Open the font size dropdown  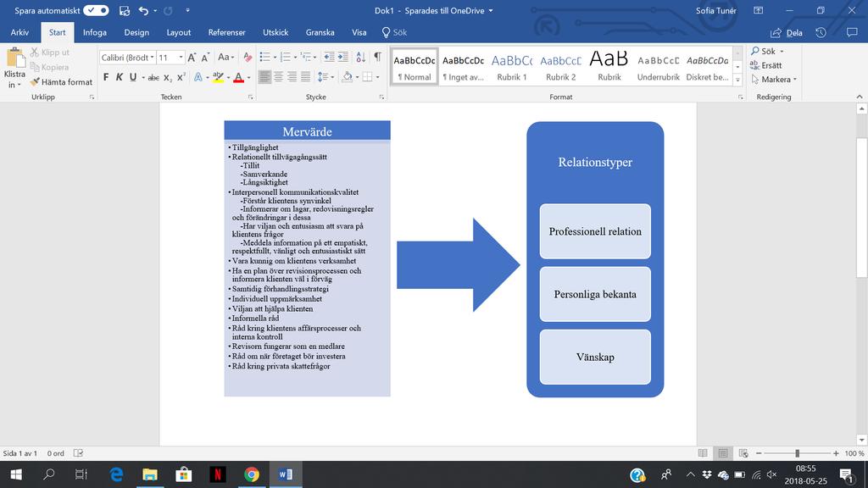[181, 58]
